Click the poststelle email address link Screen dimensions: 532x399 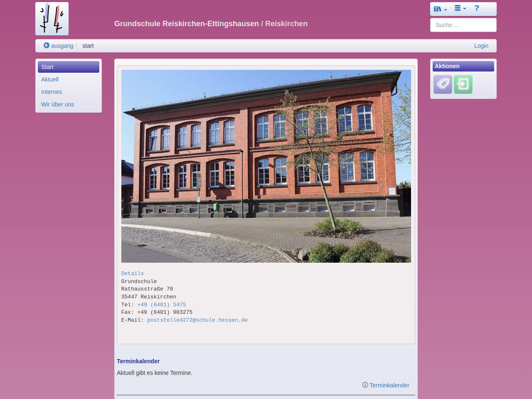197,320
